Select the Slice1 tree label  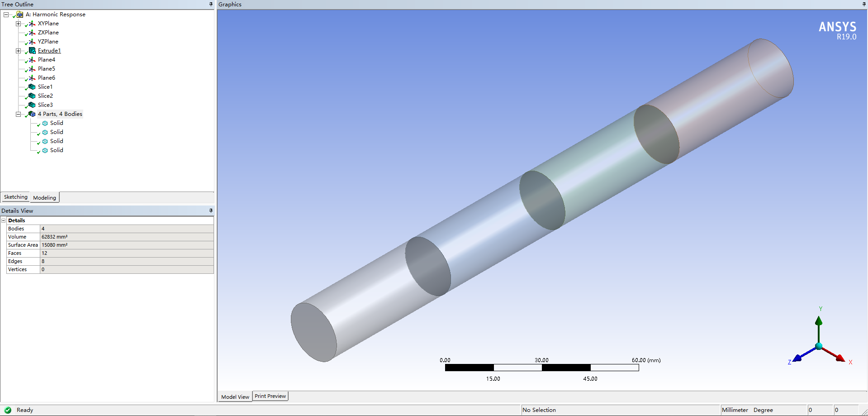[x=45, y=87]
